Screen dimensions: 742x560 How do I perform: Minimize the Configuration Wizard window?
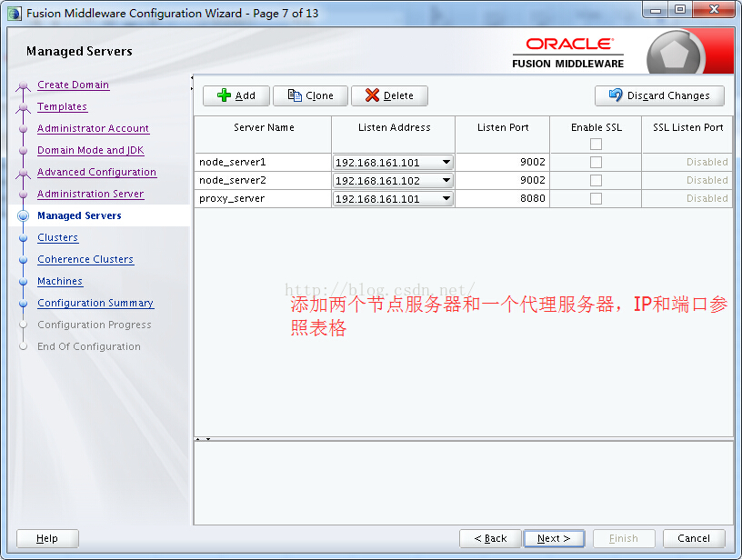pos(656,9)
